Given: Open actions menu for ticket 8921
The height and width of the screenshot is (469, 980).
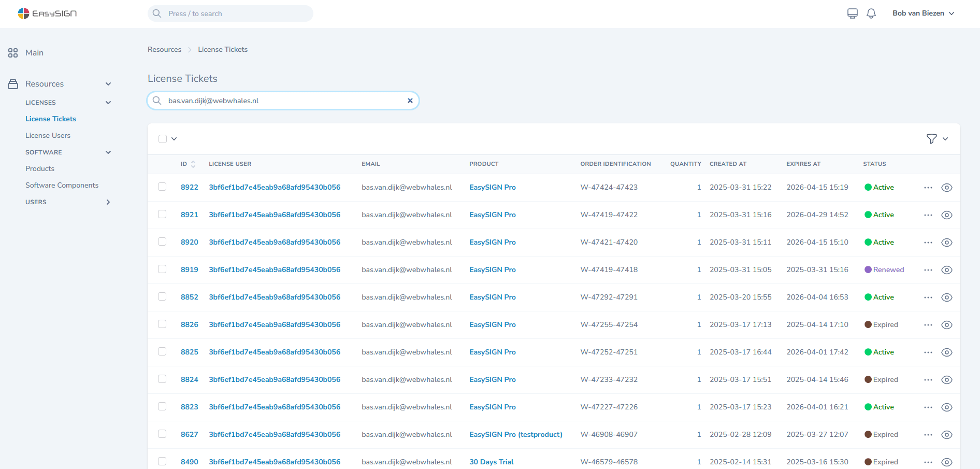Looking at the screenshot, I should (x=928, y=215).
